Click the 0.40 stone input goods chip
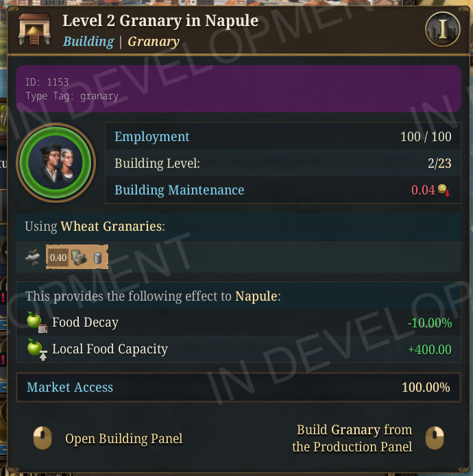 [x=77, y=258]
